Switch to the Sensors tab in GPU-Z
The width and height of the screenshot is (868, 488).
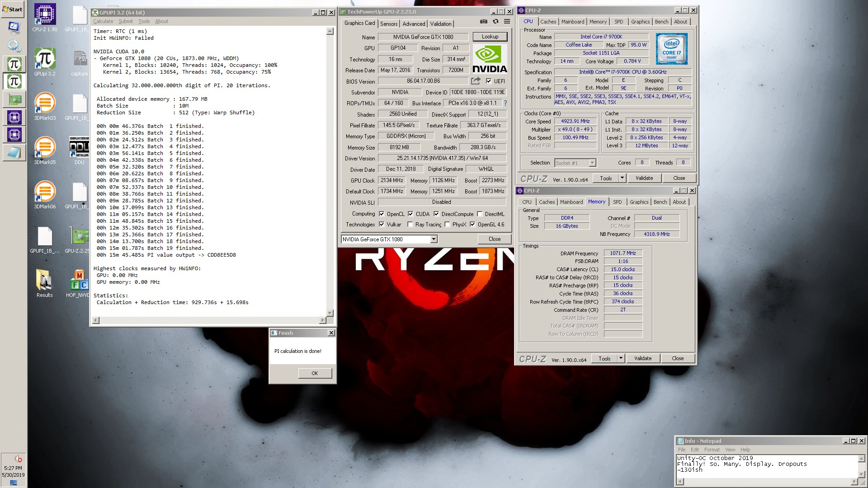(x=389, y=24)
